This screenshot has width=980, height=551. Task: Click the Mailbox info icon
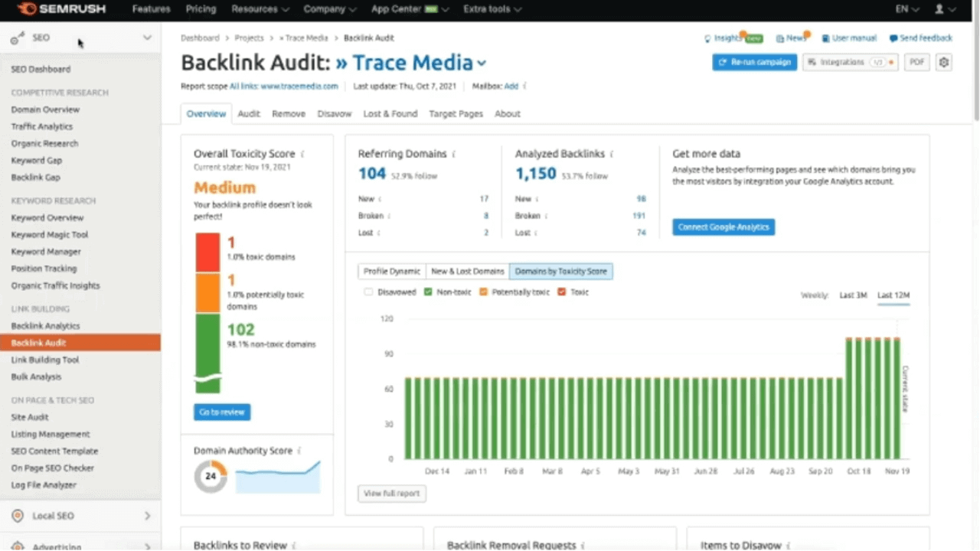525,86
